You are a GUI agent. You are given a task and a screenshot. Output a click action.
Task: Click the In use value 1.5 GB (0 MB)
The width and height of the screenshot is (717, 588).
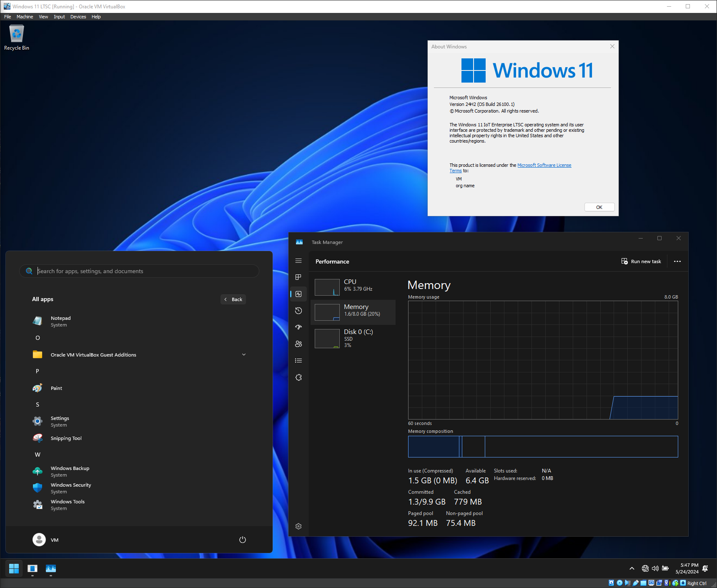point(433,480)
